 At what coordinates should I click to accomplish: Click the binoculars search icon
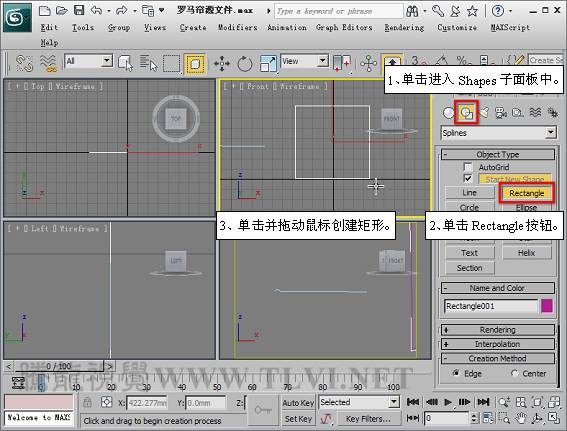(412, 11)
